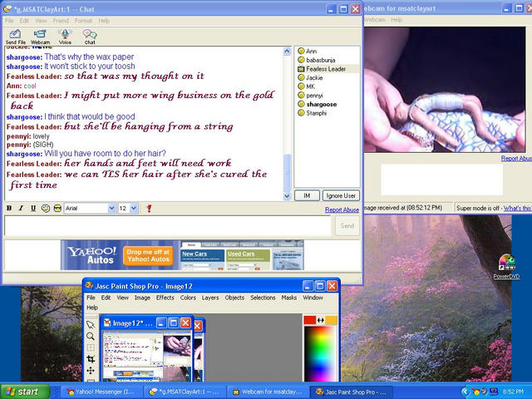This screenshot has height=399, width=532.
Task: Open Masks menu in Paint Shop Pro
Action: pos(288,298)
